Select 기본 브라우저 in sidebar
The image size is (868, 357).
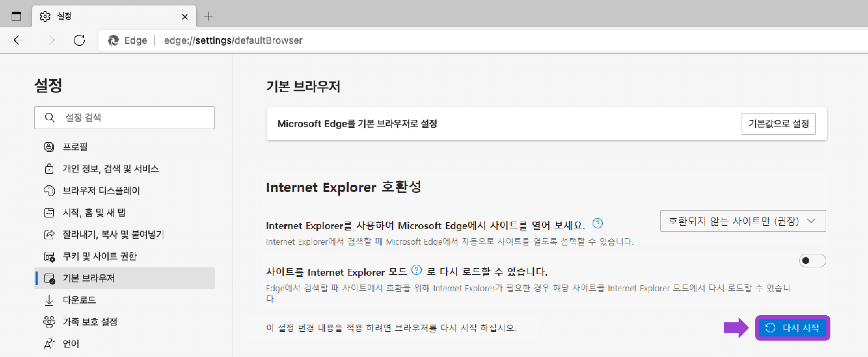tap(124, 278)
